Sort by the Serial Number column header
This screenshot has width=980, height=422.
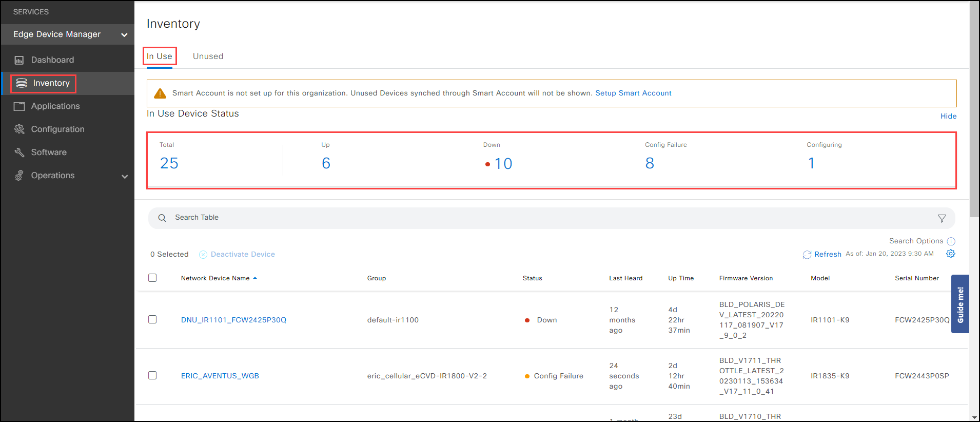[916, 278]
